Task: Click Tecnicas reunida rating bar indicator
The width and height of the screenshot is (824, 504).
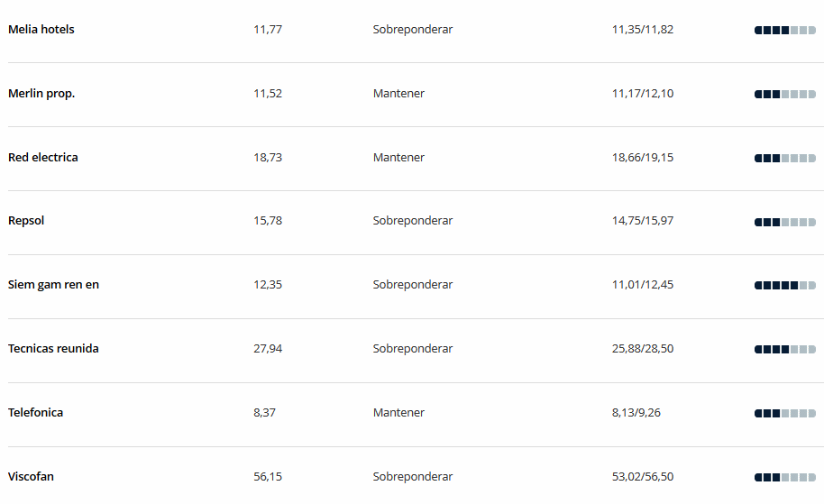Action: pos(785,350)
